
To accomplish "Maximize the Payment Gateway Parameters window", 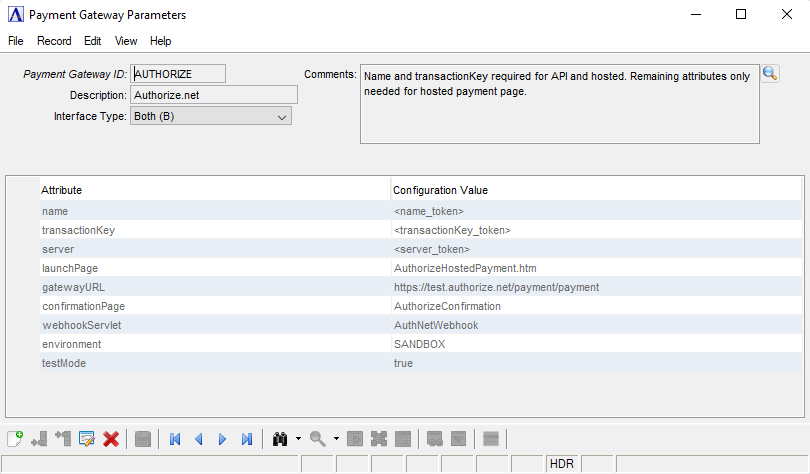I will click(741, 14).
